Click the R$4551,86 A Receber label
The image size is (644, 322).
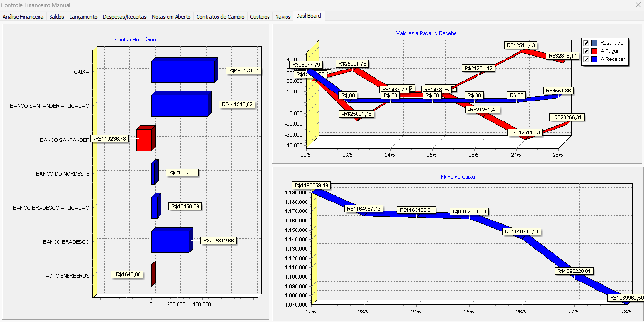tap(559, 91)
